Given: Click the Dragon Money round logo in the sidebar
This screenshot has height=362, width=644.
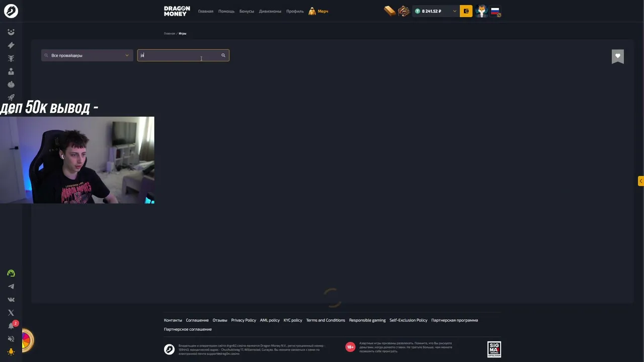Looking at the screenshot, I should pyautogui.click(x=11, y=11).
